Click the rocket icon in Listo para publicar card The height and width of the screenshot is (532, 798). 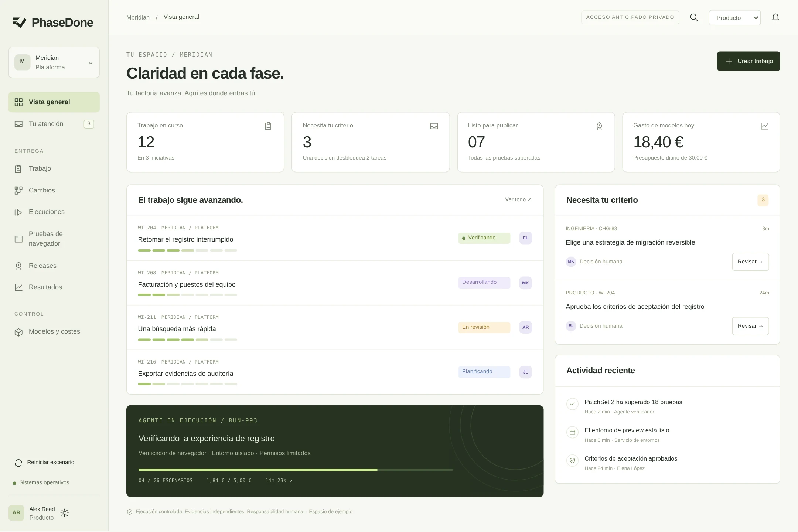click(599, 126)
